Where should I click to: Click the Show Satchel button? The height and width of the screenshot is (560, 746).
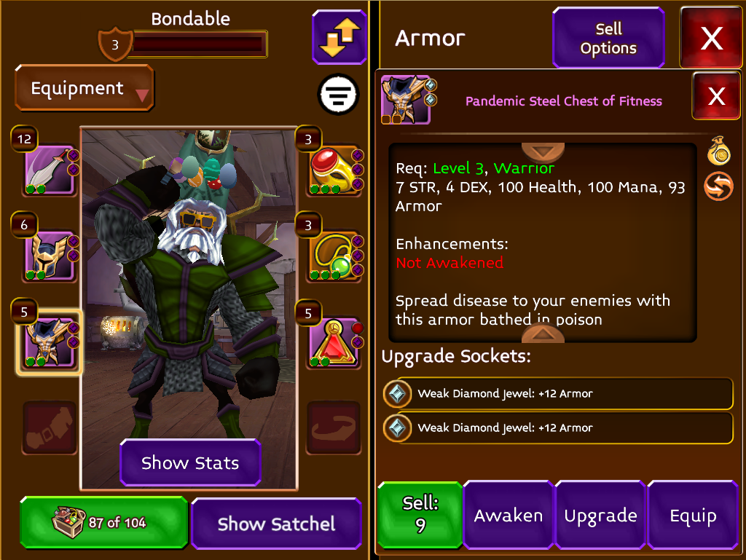(276, 524)
